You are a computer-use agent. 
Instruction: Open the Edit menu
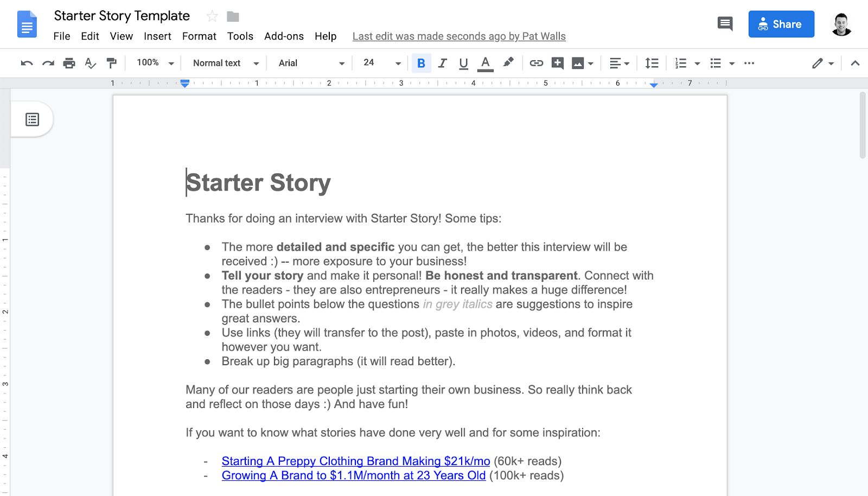(x=90, y=36)
